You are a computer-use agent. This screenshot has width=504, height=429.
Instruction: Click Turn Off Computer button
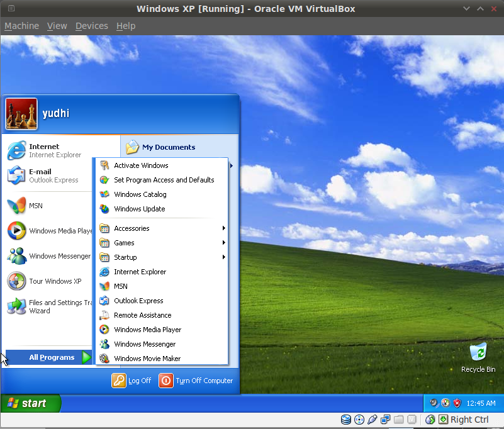coord(196,381)
